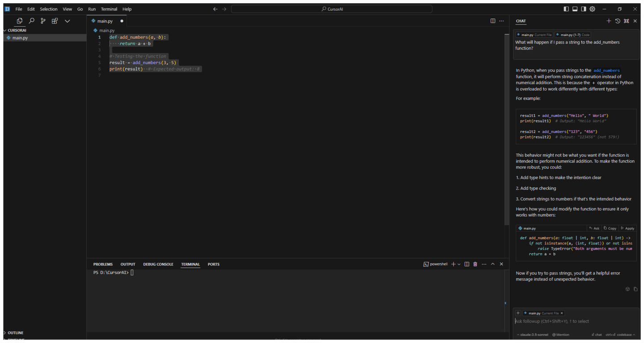Close the CHAT panel with the X
Screen dimensions: 644x343
(x=635, y=21)
